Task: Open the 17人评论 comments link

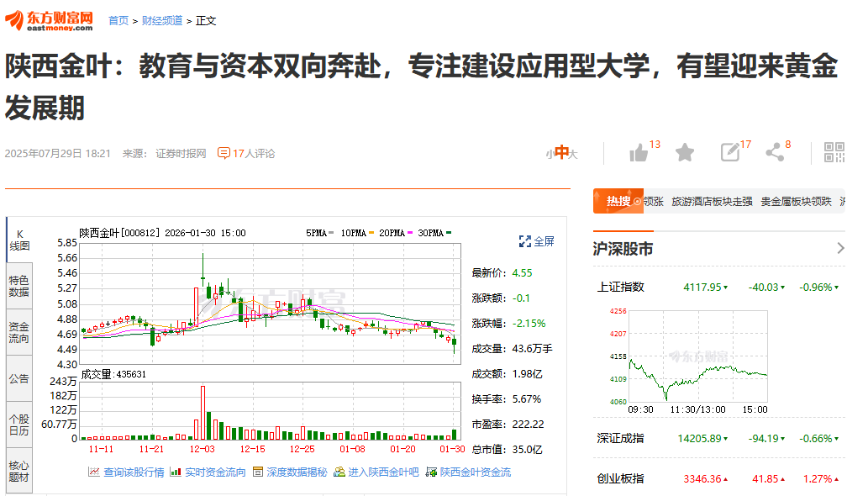Action: [246, 153]
